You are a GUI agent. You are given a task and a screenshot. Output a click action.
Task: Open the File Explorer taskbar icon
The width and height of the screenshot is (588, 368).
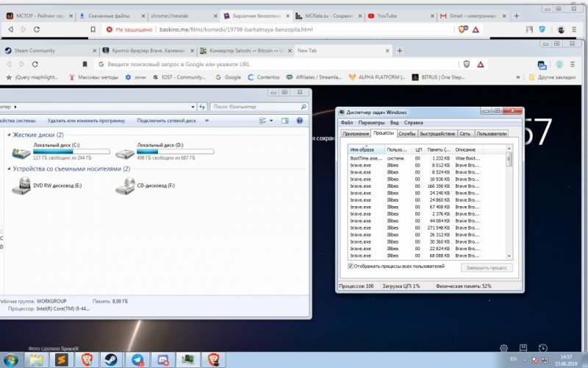click(36, 360)
